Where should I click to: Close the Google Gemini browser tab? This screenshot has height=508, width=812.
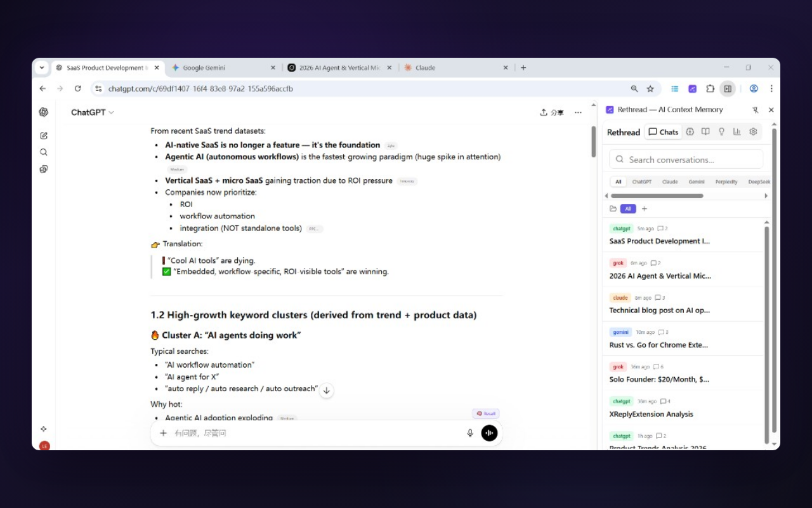click(x=273, y=68)
